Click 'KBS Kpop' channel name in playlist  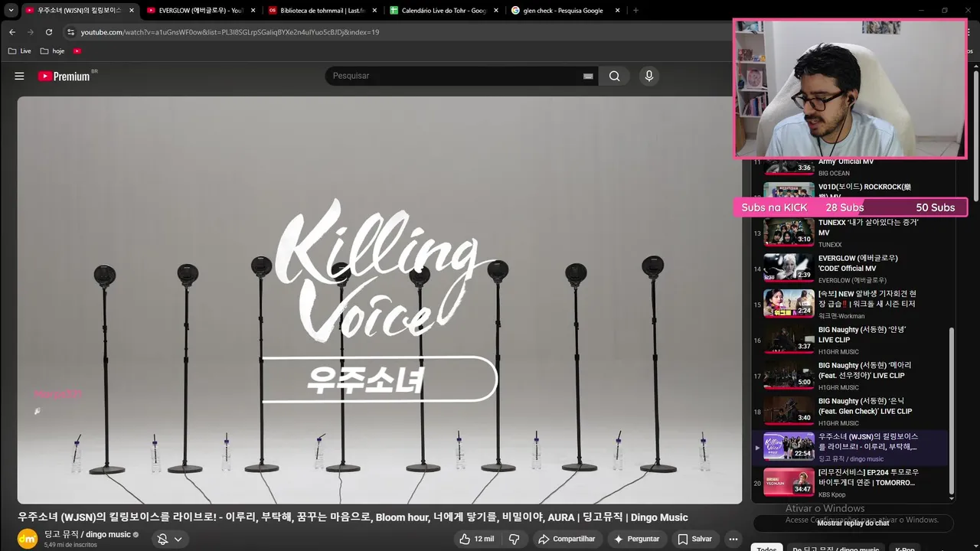[x=831, y=494]
